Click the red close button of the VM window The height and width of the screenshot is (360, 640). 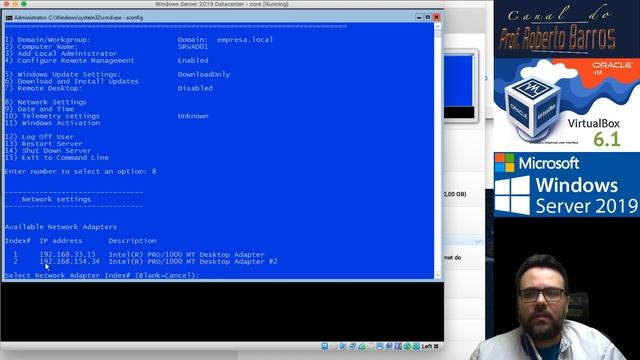point(6,4)
